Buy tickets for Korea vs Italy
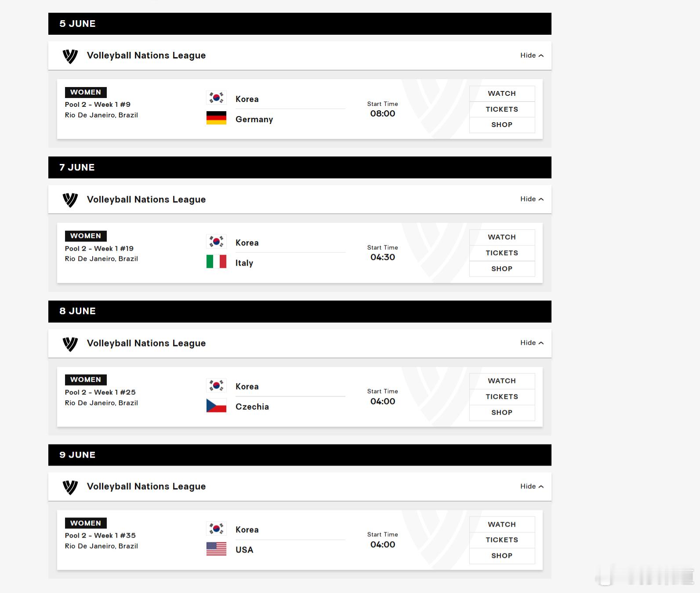 click(502, 253)
